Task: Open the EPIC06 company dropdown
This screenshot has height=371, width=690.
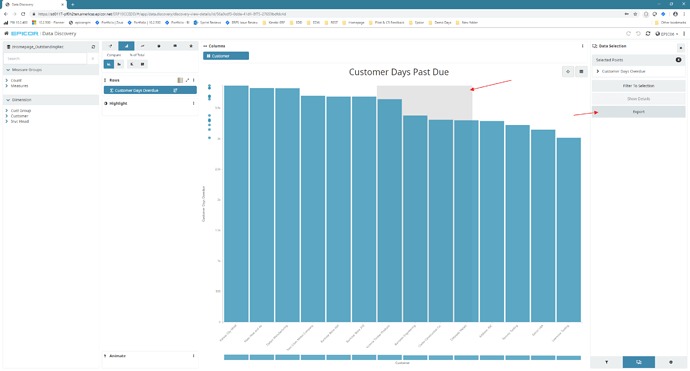Action: 667,33
